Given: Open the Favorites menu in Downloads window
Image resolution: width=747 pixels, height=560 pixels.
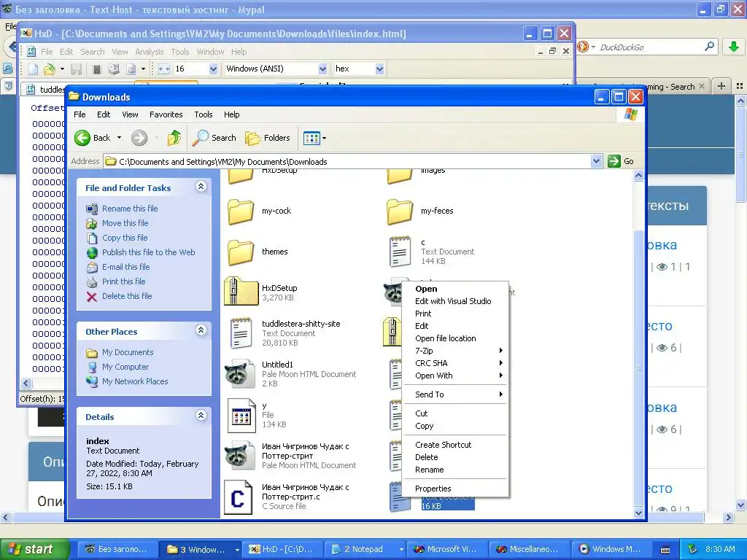Looking at the screenshot, I should tap(166, 114).
